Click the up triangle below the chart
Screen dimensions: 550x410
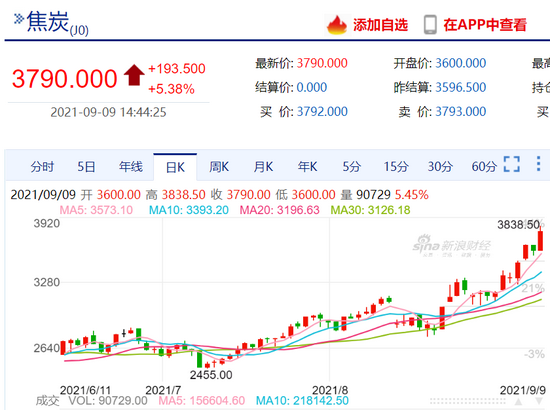[x=518, y=401]
